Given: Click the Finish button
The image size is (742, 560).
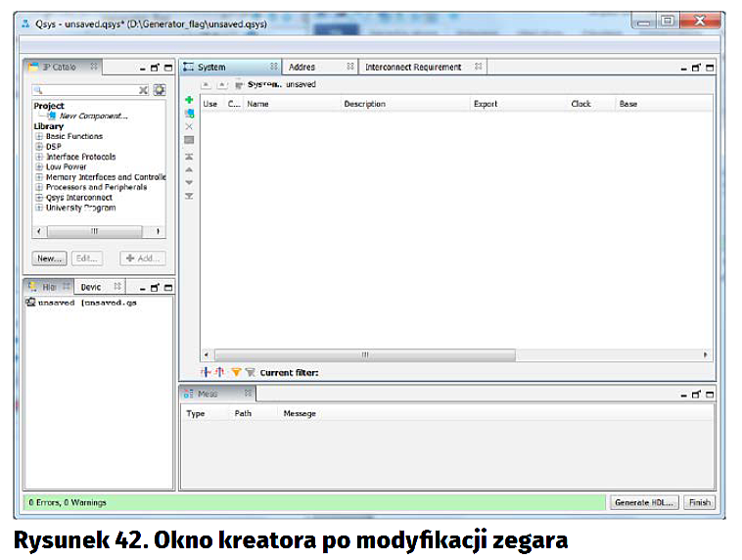Looking at the screenshot, I should [699, 502].
